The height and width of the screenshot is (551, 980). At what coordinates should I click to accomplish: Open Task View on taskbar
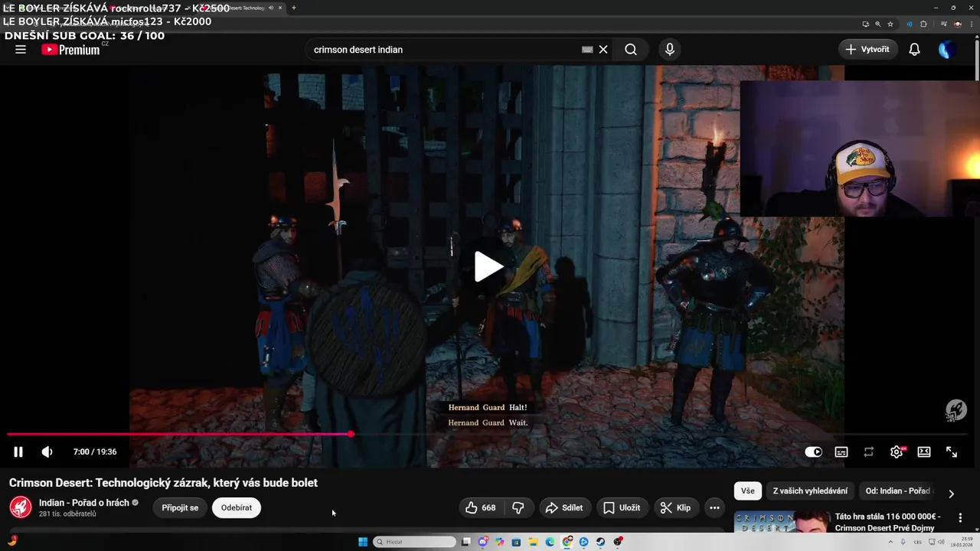tap(465, 542)
